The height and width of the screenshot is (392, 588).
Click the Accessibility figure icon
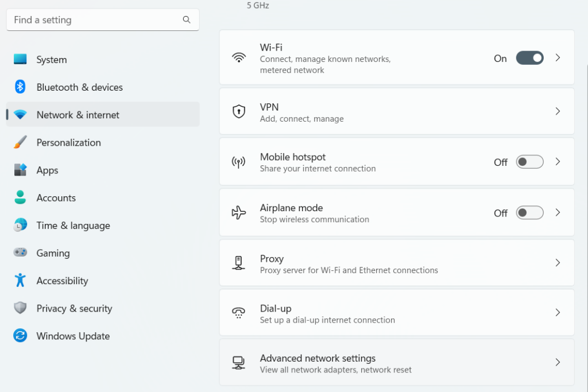20,280
